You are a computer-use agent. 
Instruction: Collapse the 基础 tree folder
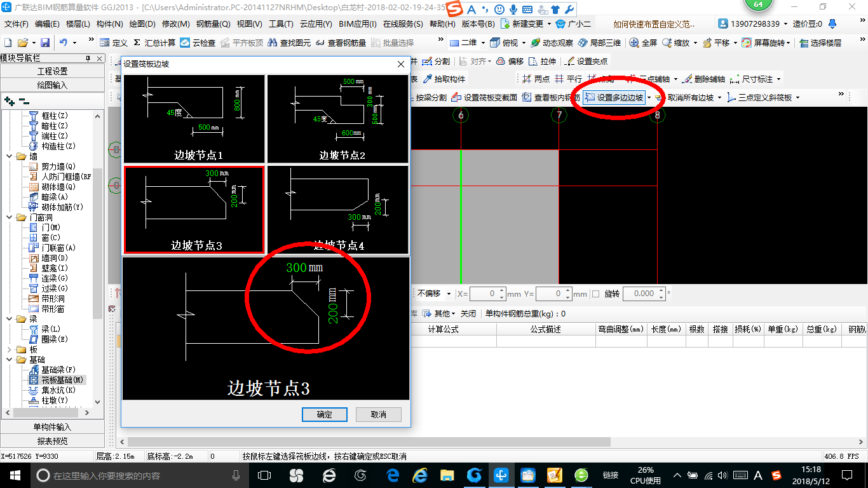(x=9, y=360)
